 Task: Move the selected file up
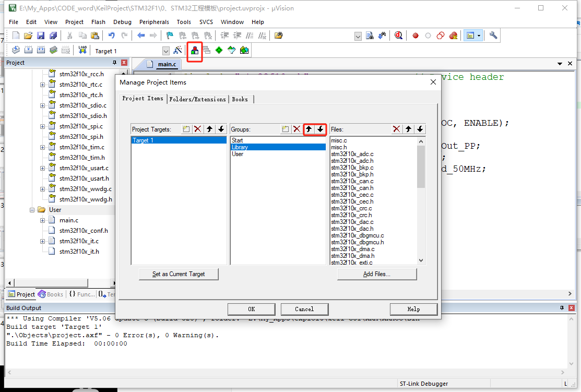(x=408, y=129)
